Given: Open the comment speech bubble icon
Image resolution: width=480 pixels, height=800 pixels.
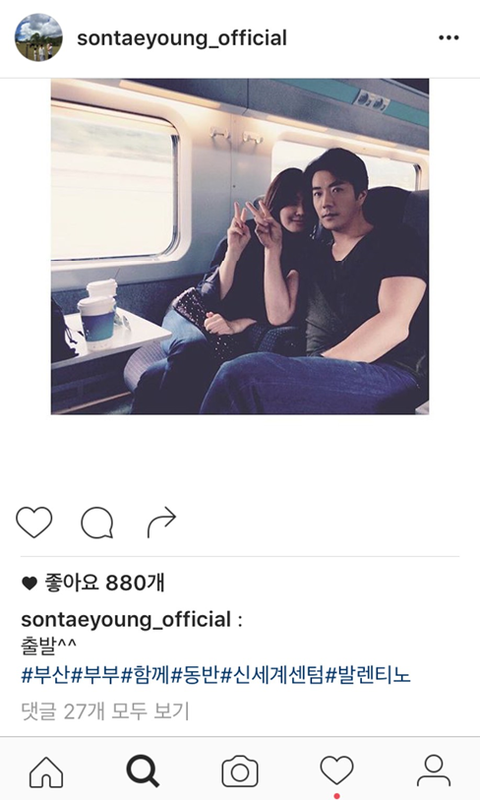Looking at the screenshot, I should (x=97, y=523).
